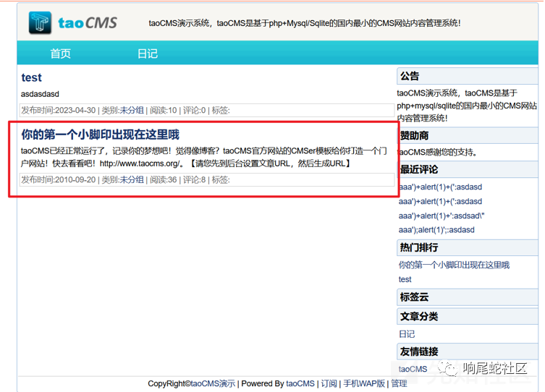The image size is (545, 392).
Task: Click 评论:8 count text
Action: coord(194,180)
